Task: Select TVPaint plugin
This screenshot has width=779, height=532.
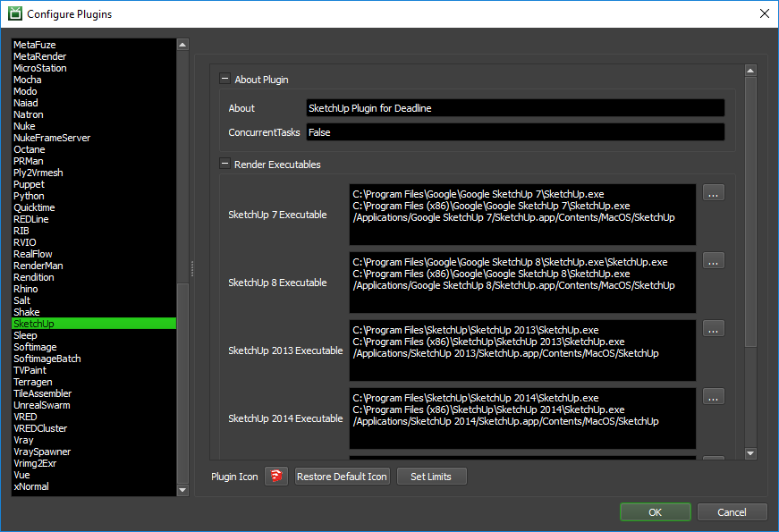Action: tap(94, 370)
